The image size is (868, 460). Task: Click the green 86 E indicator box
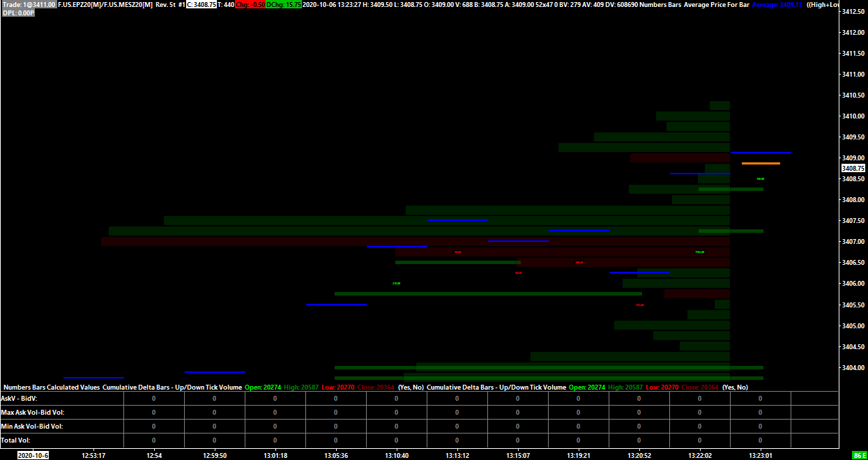coord(860,455)
